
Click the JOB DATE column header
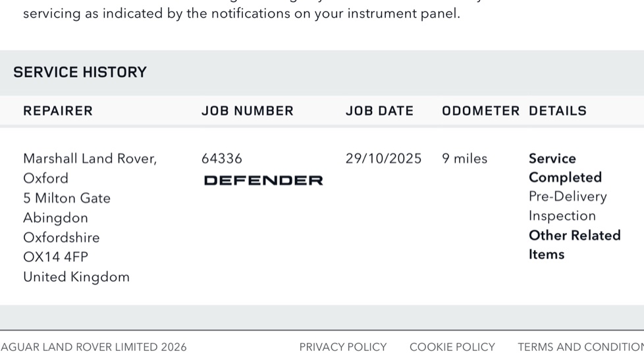point(379,111)
